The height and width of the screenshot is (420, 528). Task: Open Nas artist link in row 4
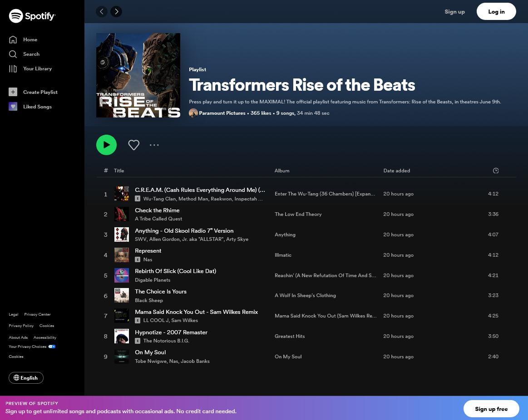click(148, 259)
